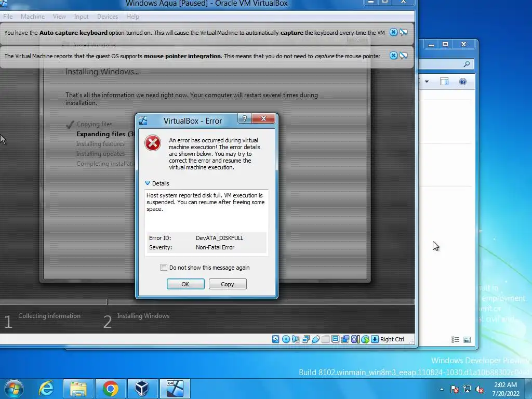
Task: Click the network tray icon
Action: point(467,389)
